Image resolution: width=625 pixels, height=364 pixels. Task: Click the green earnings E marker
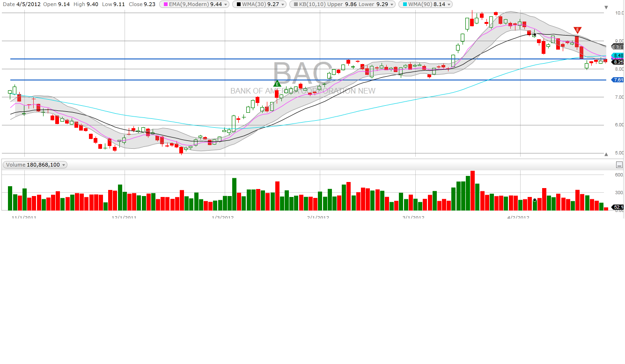(x=277, y=84)
